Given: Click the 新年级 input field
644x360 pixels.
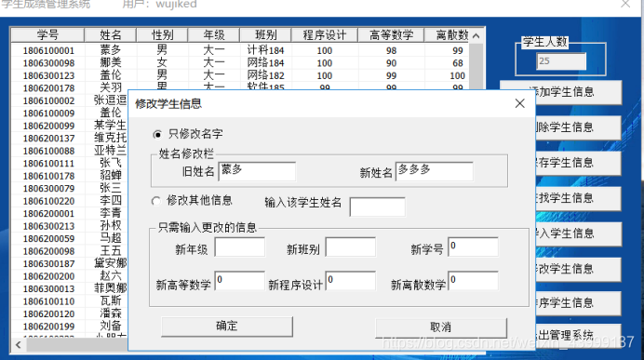Looking at the screenshot, I should (x=240, y=247).
